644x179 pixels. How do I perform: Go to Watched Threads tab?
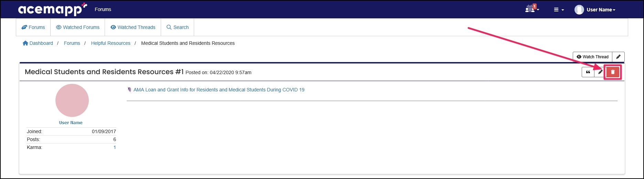tap(133, 27)
